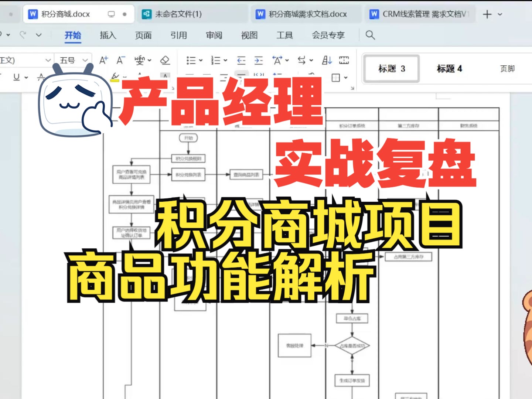Expand phonetic guide dropdown arrow

click(149, 60)
